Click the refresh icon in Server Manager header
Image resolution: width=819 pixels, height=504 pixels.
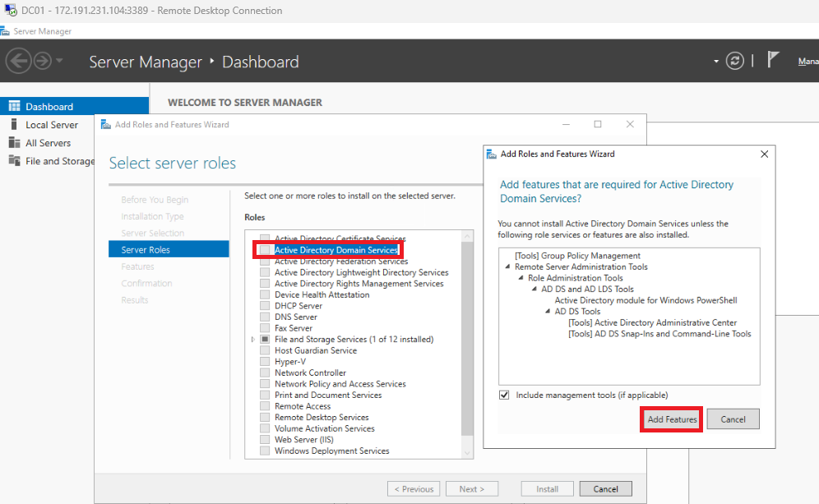734,61
